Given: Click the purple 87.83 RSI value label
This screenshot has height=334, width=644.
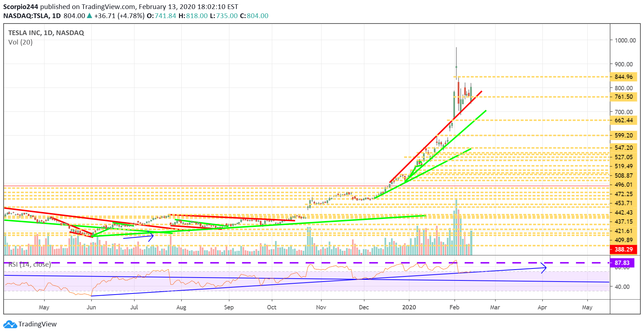Looking at the screenshot, I should [x=622, y=263].
